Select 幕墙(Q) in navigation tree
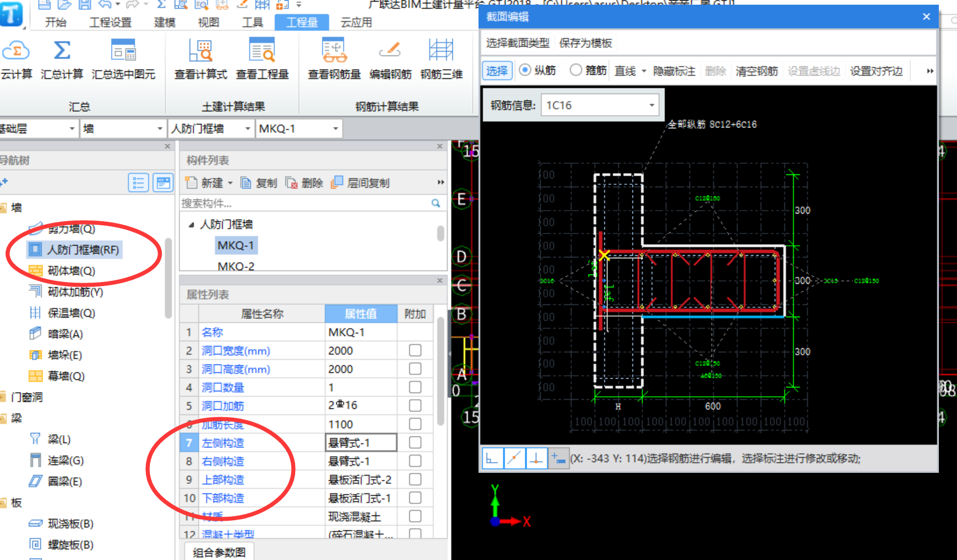Screen dimensions: 957x560 click(57, 376)
